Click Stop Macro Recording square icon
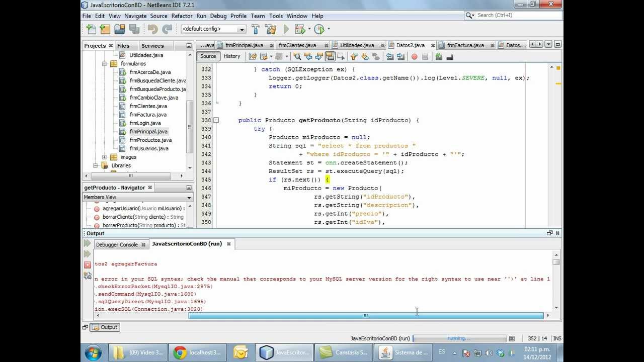This screenshot has height=362, width=644. (425, 57)
